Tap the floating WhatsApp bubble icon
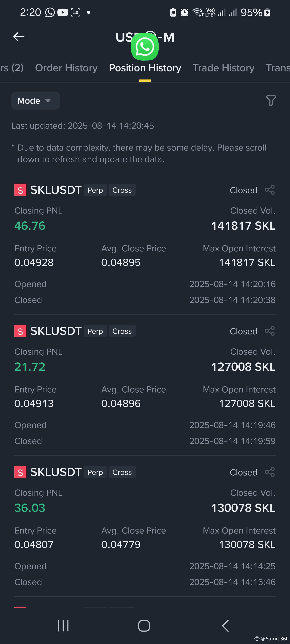 (145, 46)
